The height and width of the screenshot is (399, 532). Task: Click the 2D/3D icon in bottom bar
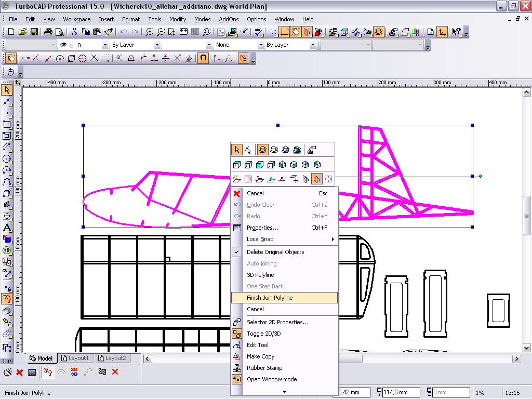coord(74,371)
